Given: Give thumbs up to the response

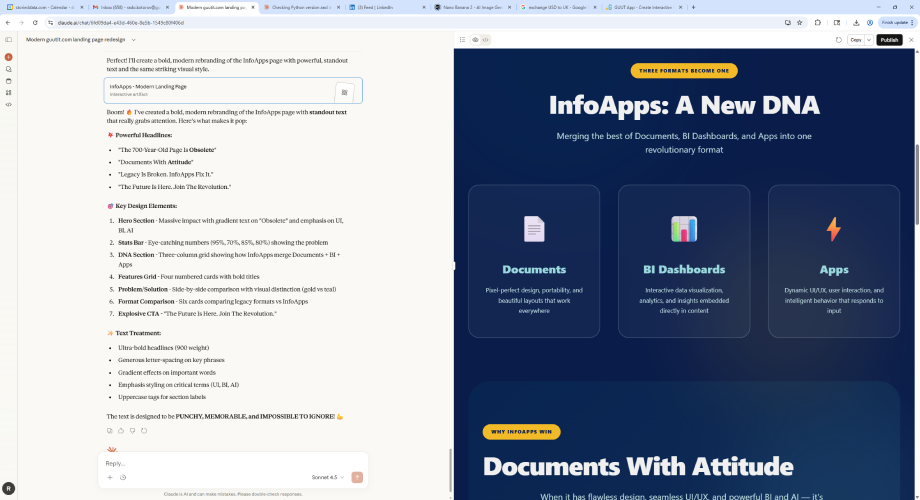Looking at the screenshot, I should click(121, 430).
